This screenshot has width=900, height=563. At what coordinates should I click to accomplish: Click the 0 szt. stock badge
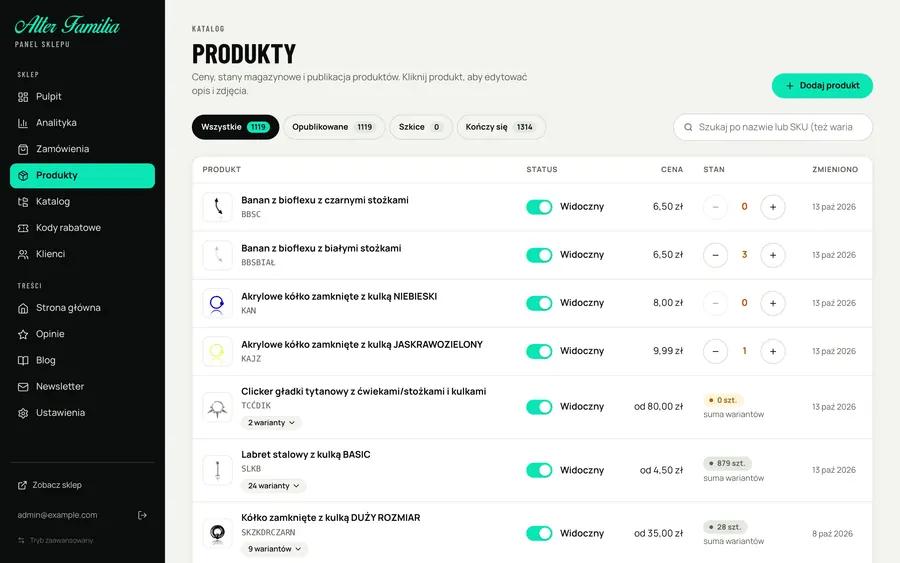tap(723, 400)
